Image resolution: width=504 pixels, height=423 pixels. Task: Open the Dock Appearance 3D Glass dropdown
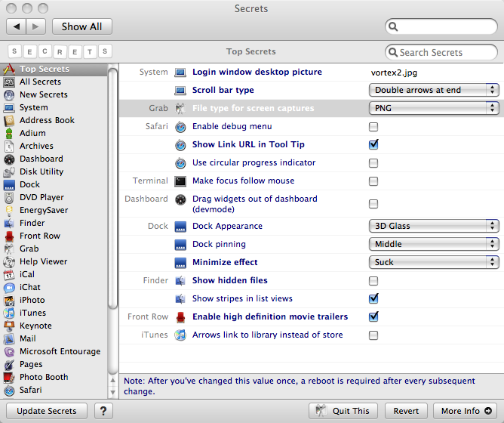[434, 226]
